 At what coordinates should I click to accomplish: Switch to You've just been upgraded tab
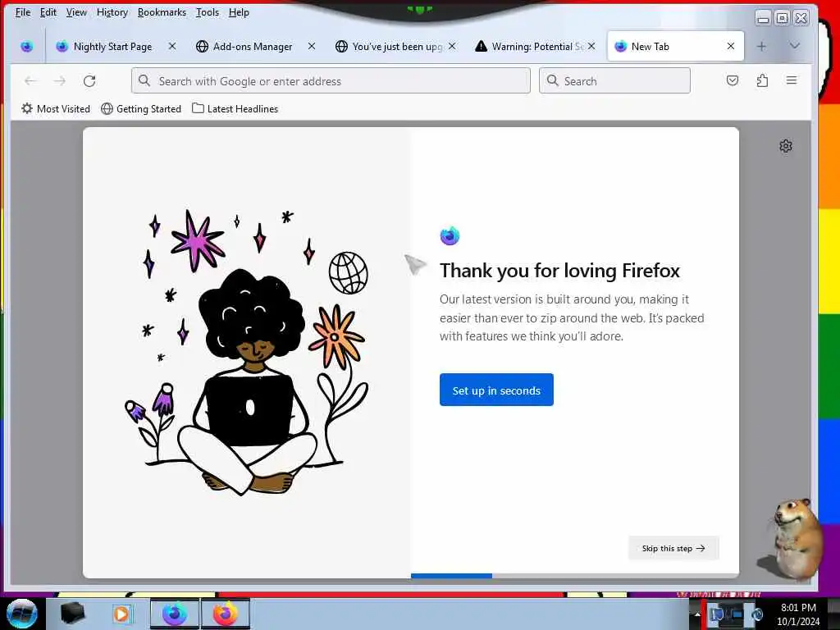396,47
